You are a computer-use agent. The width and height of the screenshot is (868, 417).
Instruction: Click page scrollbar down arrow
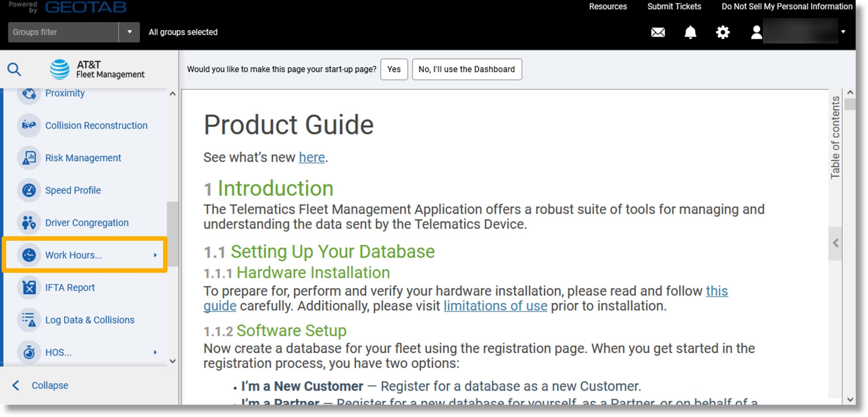pyautogui.click(x=850, y=400)
